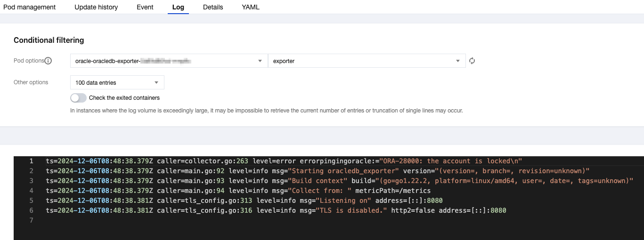Click log line number 1
Viewport: 644px width, 240px height.
[31, 161]
